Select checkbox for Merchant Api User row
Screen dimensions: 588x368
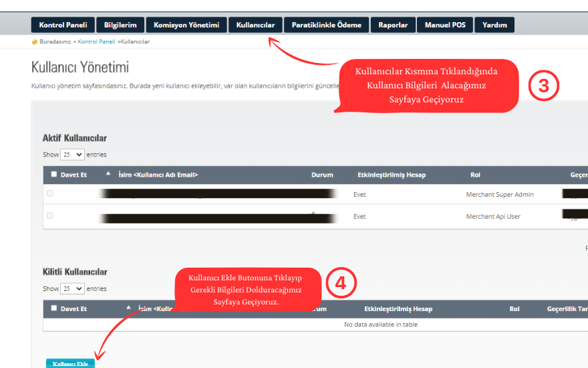click(x=50, y=215)
